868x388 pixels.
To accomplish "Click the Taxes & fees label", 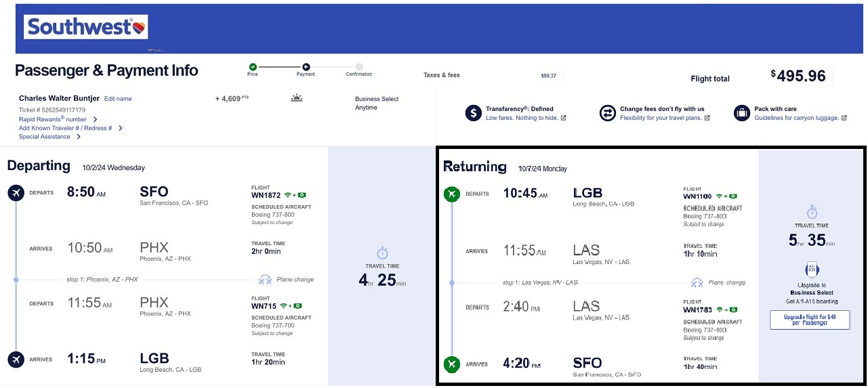I will (x=442, y=75).
